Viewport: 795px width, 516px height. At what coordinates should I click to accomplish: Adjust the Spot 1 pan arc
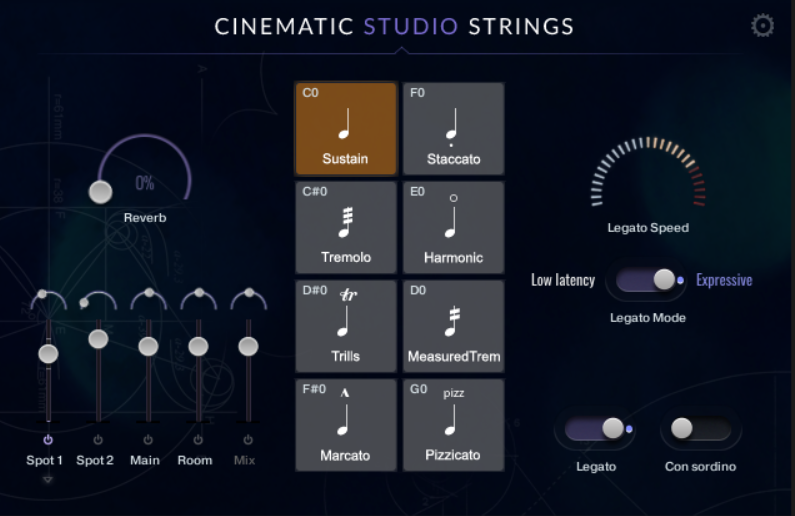click(48, 299)
